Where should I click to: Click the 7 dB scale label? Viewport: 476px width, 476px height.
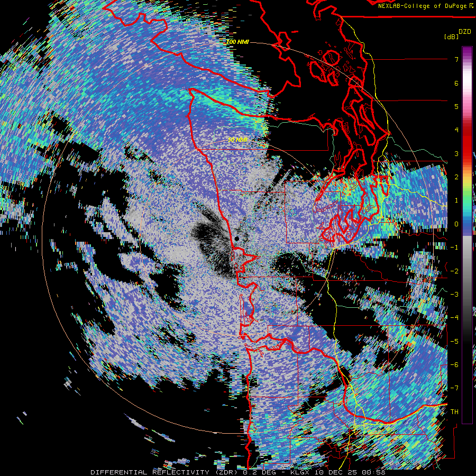[456, 59]
